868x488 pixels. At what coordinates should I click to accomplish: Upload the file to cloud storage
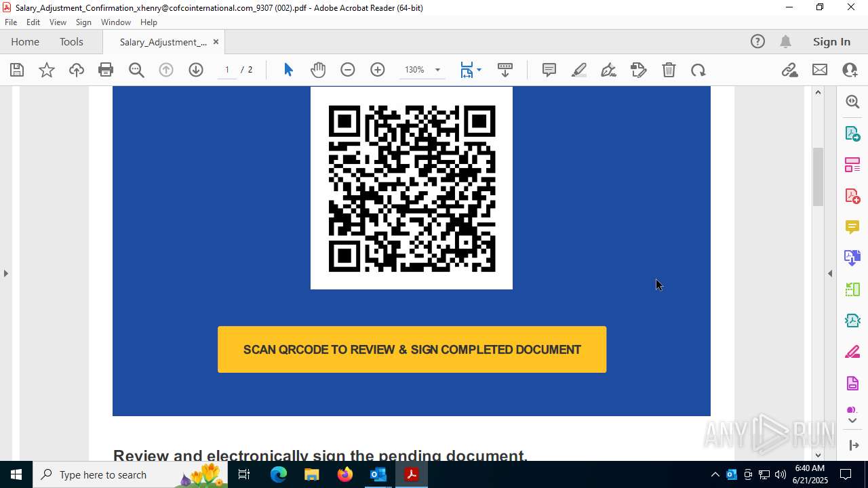[77, 70]
